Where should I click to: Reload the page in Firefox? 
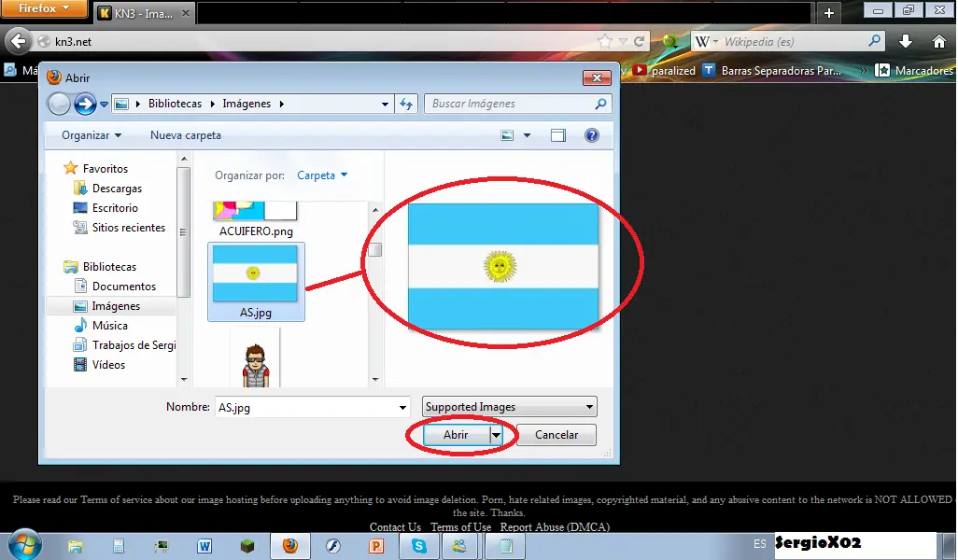click(x=639, y=41)
